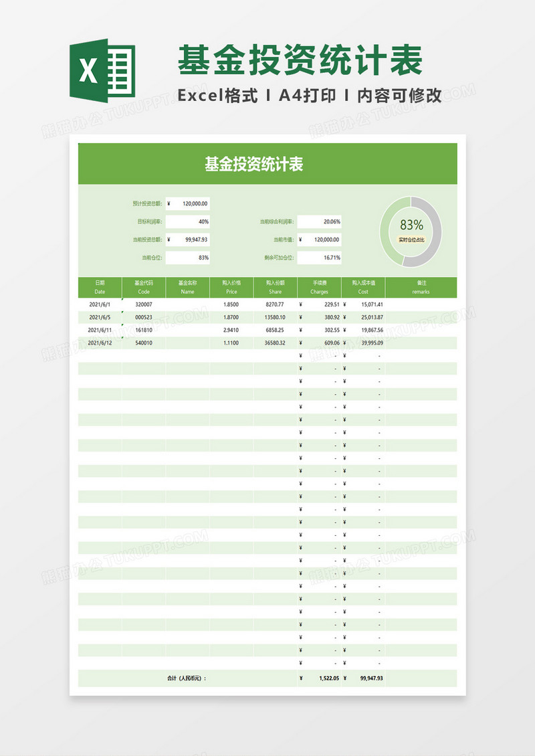
Task: Select share cell 13580.10
Action: (276, 317)
